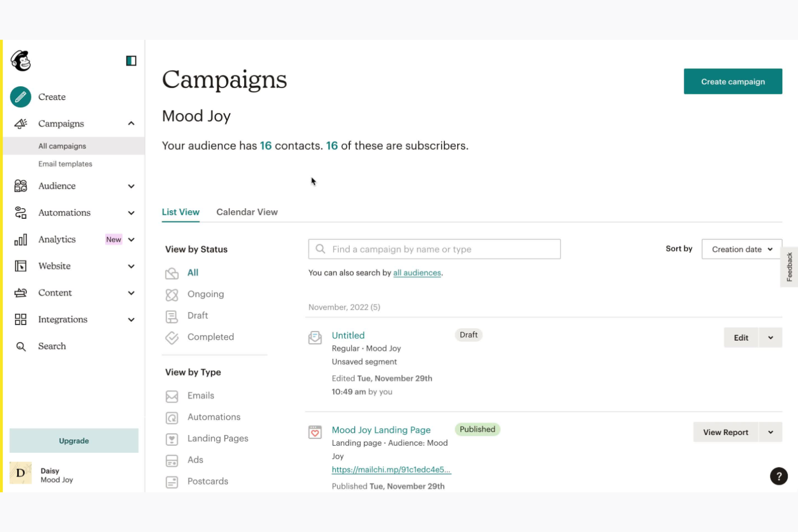Open the help question mark button
798x532 pixels.
coord(779,476)
